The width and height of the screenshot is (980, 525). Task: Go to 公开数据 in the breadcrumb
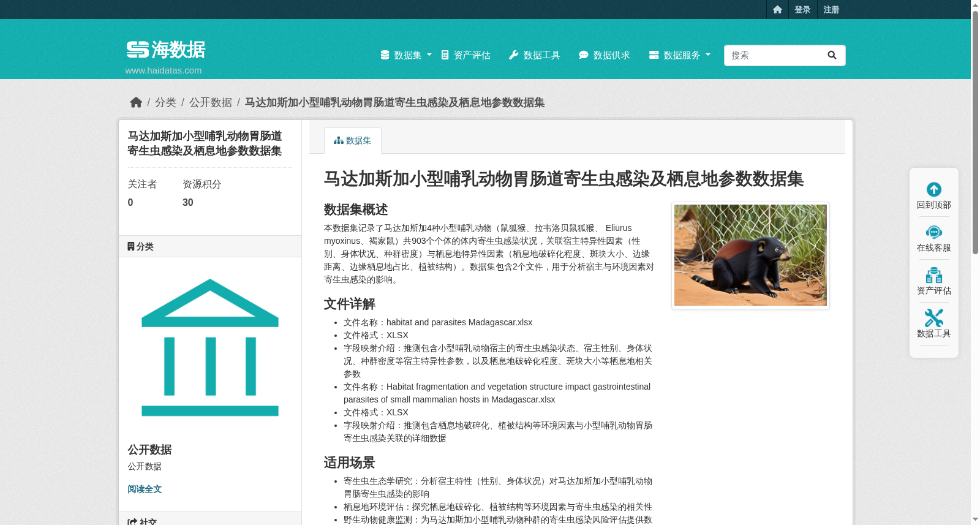pos(211,102)
